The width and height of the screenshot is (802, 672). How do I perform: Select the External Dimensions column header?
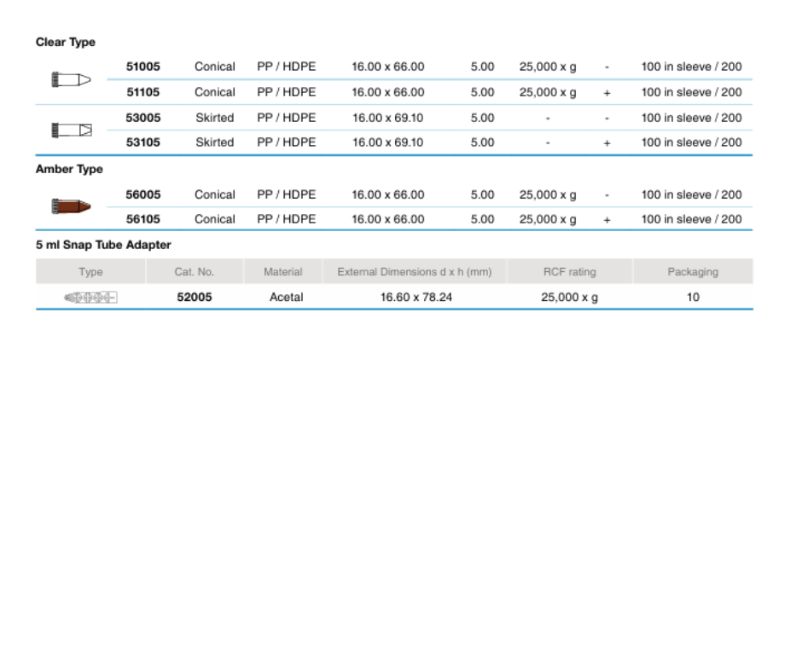pos(415,272)
